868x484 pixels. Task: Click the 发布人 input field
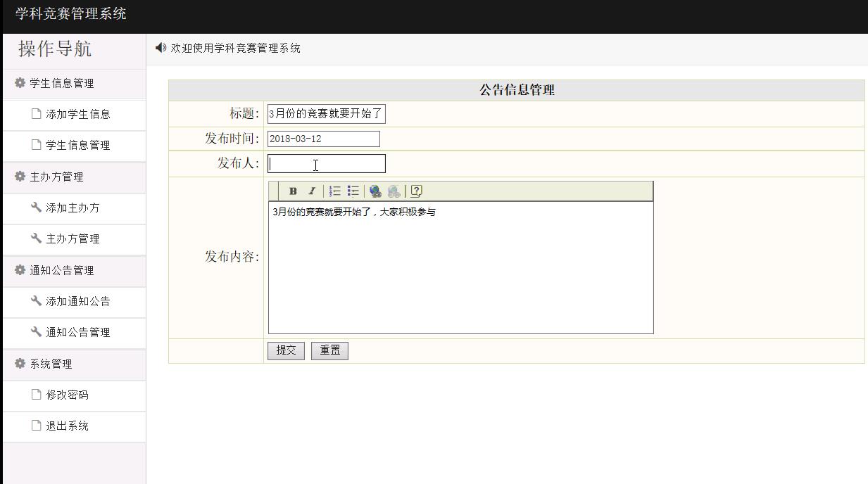[325, 163]
